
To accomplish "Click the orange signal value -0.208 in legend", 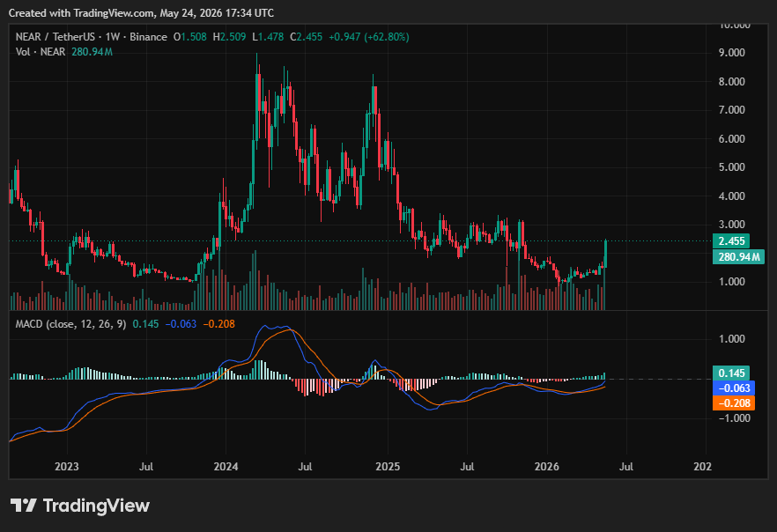I will point(219,324).
